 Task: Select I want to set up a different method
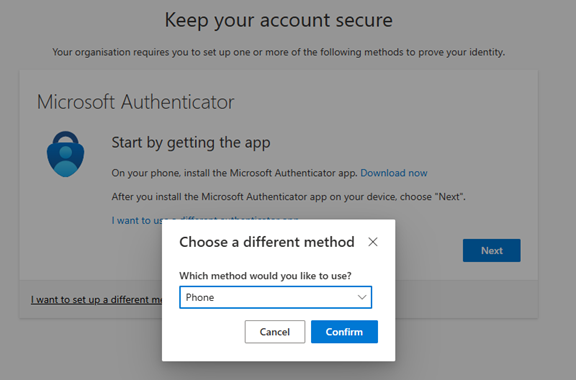point(96,300)
